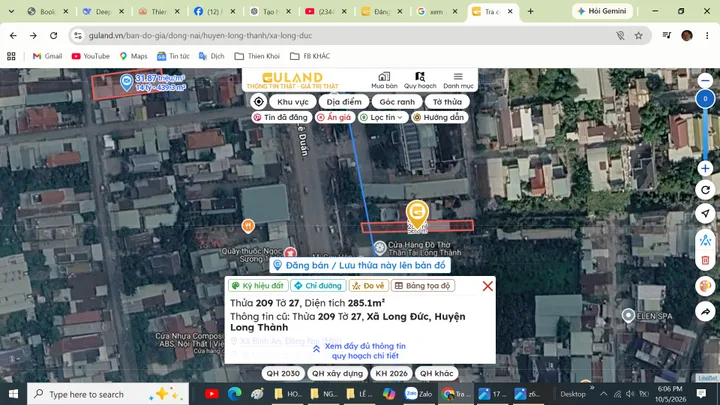Bookmark this page with star icon
The width and height of the screenshot is (720, 405).
[x=638, y=35]
